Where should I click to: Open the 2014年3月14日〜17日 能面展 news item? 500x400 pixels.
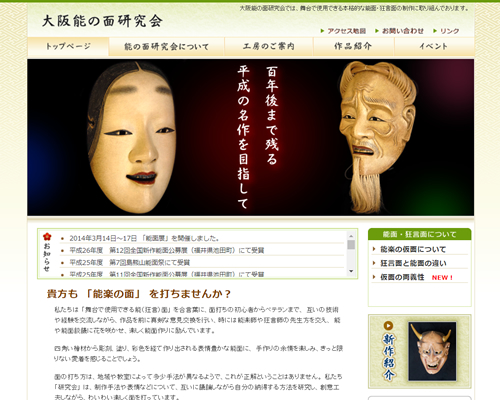coord(144,238)
